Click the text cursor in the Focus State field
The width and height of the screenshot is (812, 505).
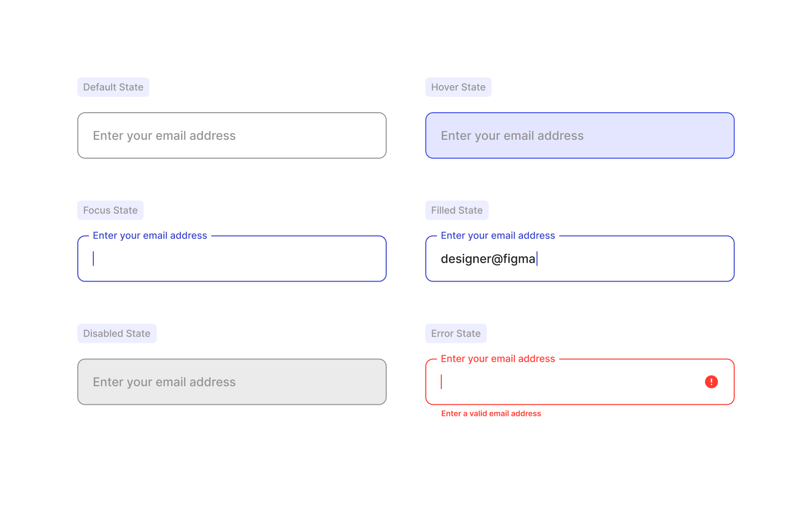click(x=93, y=259)
